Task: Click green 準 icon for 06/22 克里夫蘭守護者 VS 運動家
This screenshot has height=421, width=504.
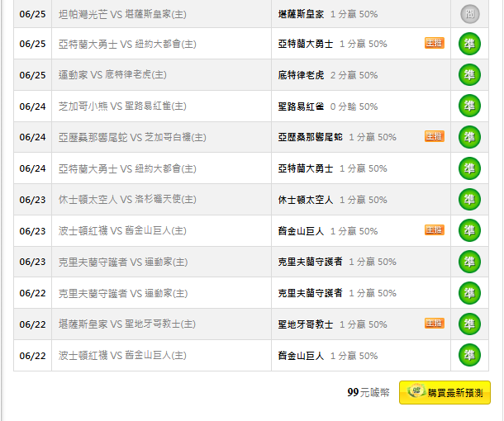Action: 469,293
